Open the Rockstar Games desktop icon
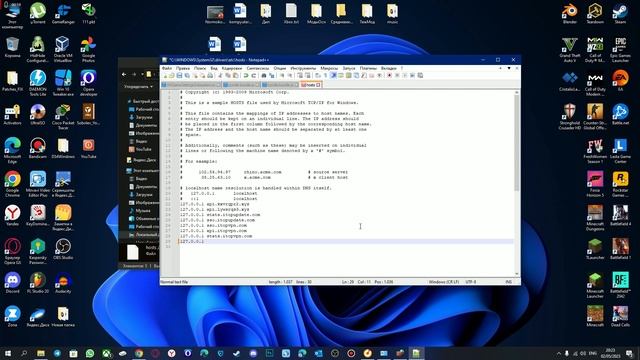This screenshot has height=360, width=640. click(x=620, y=184)
